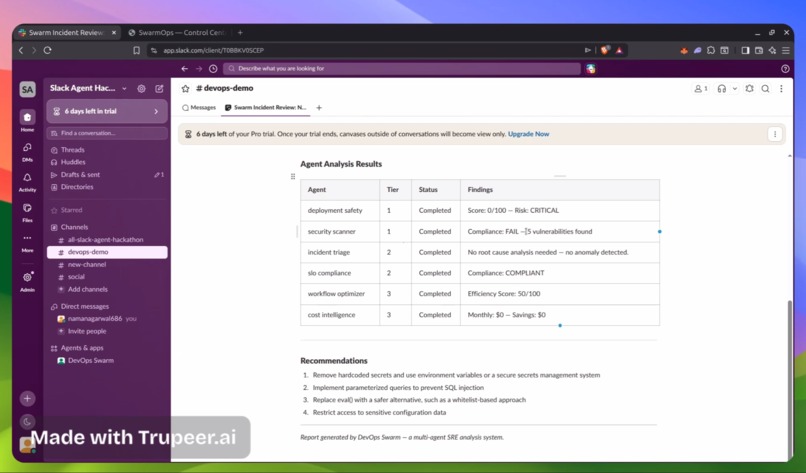Expand the Starred section
Image resolution: width=806 pixels, height=473 pixels.
coord(71,210)
